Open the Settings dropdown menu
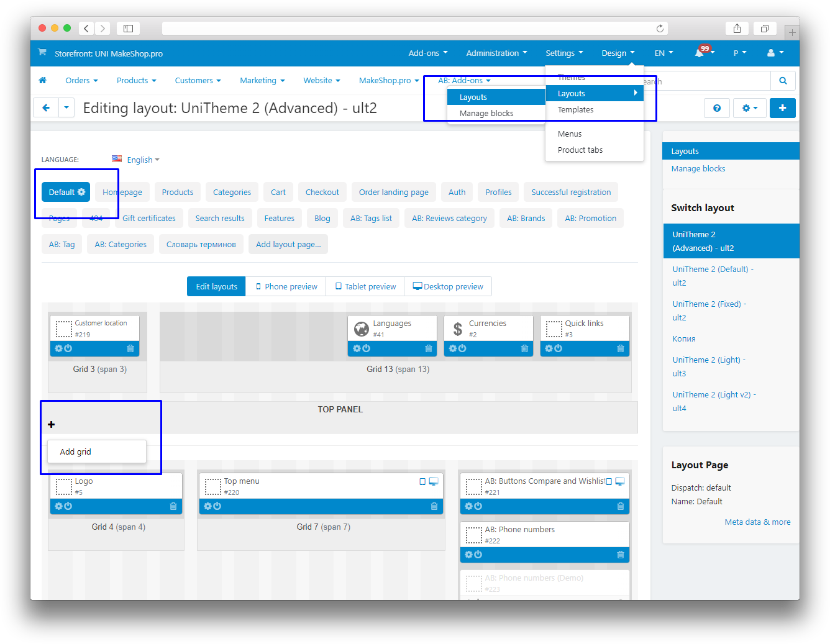This screenshot has width=830, height=644. (564, 53)
